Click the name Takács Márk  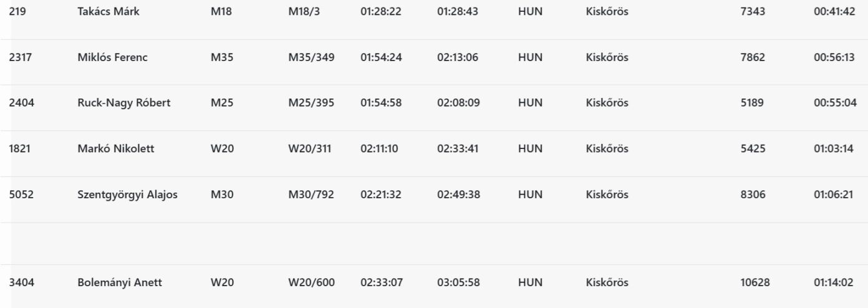(109, 12)
